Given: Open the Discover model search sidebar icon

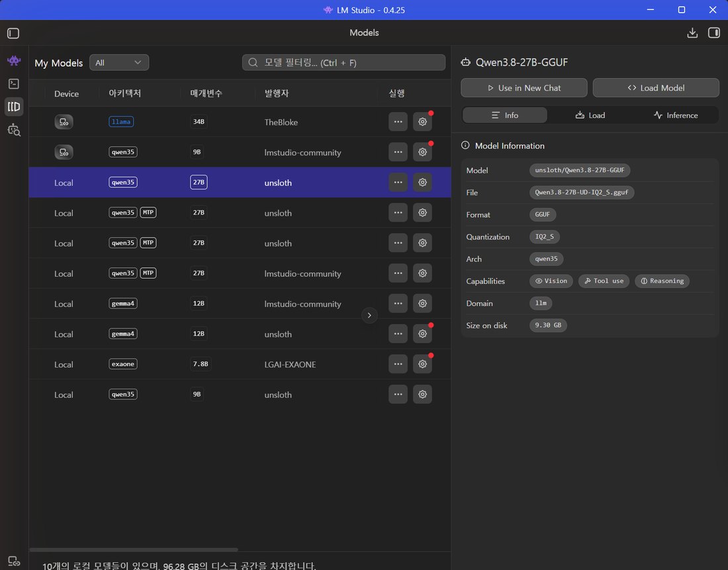Looking at the screenshot, I should point(14,130).
